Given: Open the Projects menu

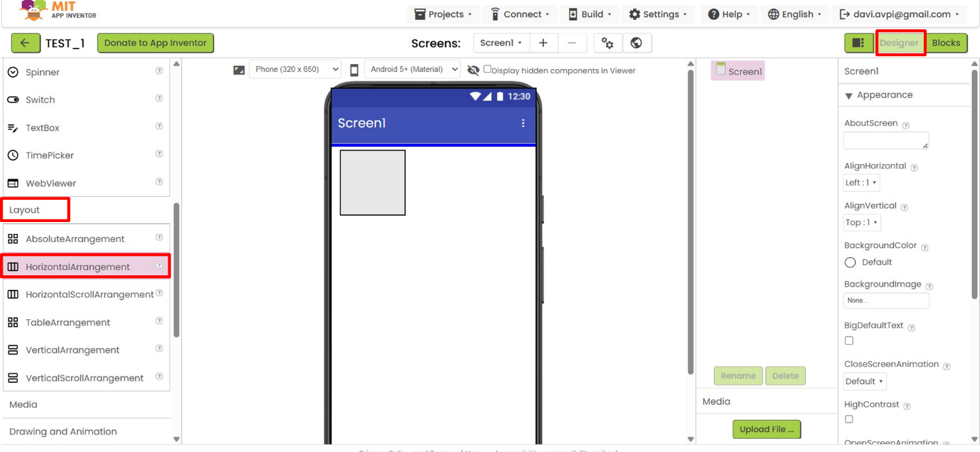Looking at the screenshot, I should [x=444, y=14].
